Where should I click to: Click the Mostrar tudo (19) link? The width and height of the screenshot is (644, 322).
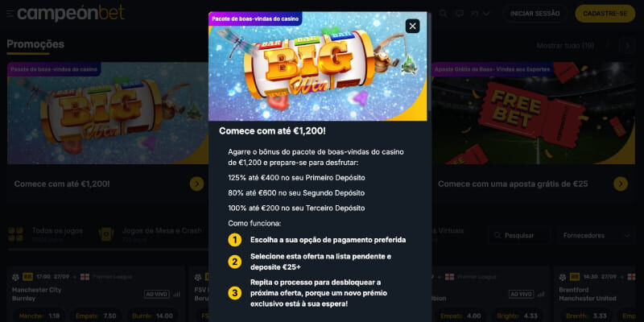(x=565, y=46)
